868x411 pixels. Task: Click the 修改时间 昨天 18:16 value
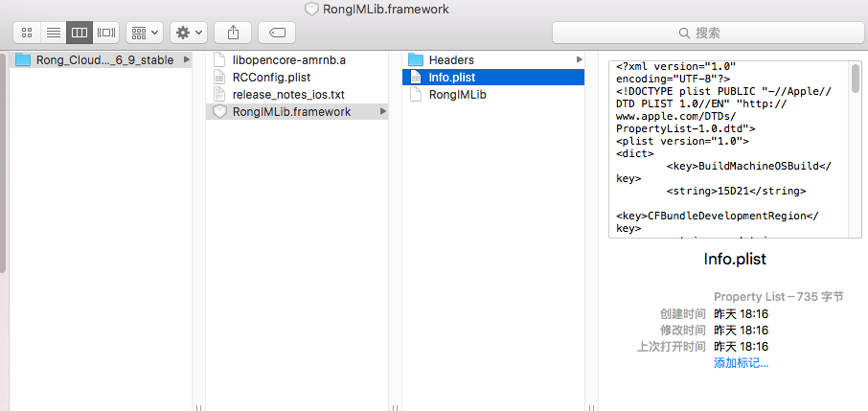[741, 331]
